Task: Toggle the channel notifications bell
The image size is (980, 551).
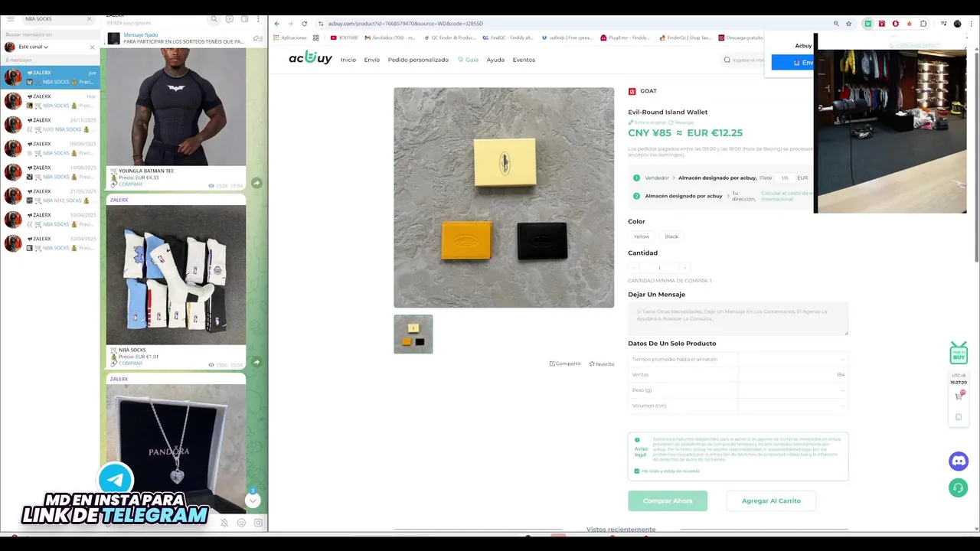Action: click(x=224, y=523)
